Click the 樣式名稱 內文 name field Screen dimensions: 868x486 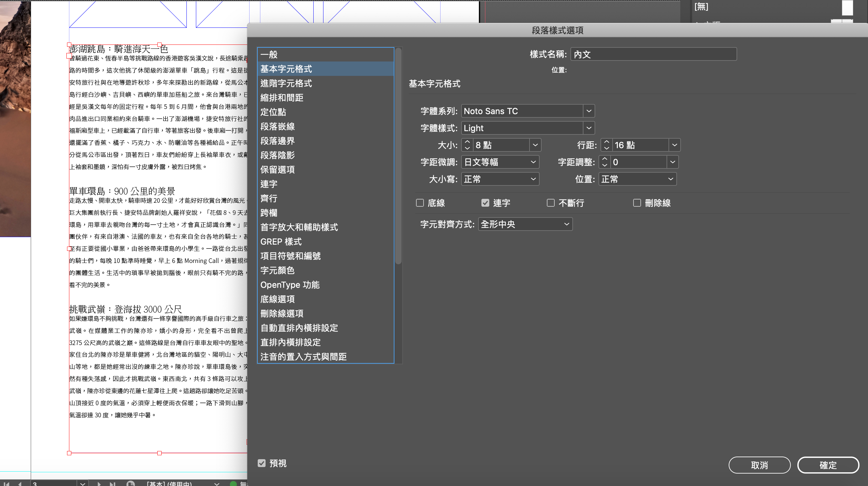(x=653, y=54)
